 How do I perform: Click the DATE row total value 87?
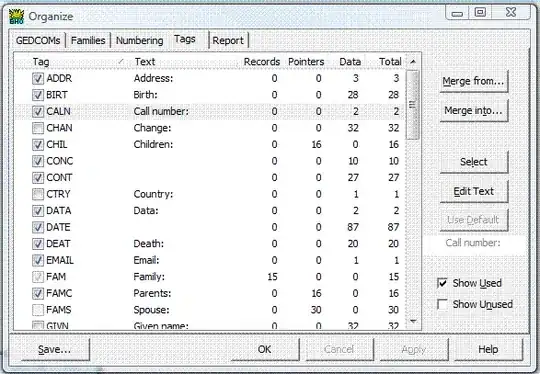(x=393, y=227)
